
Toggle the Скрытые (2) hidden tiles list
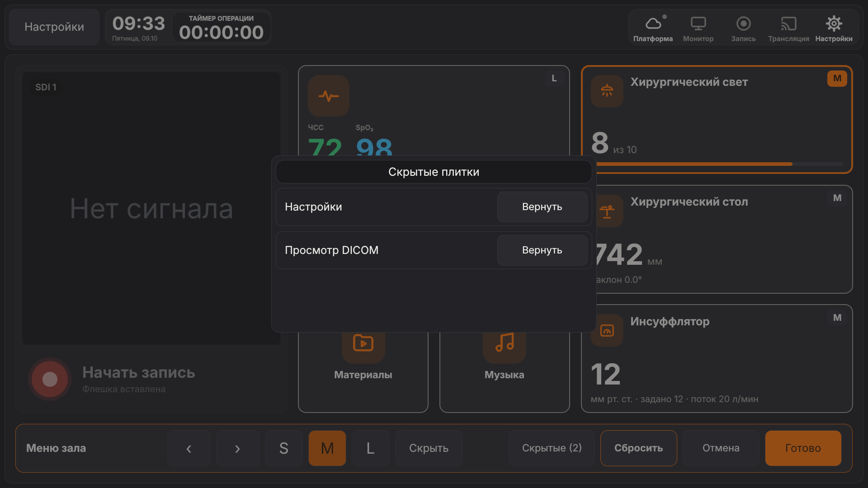click(552, 448)
